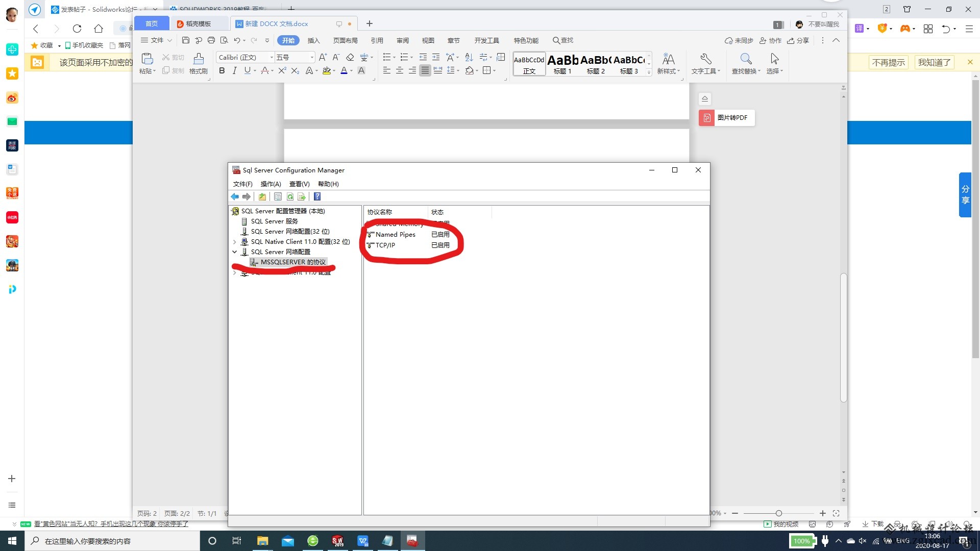Open the Calibri font name dropdown
The height and width of the screenshot is (551, 980).
point(272,58)
